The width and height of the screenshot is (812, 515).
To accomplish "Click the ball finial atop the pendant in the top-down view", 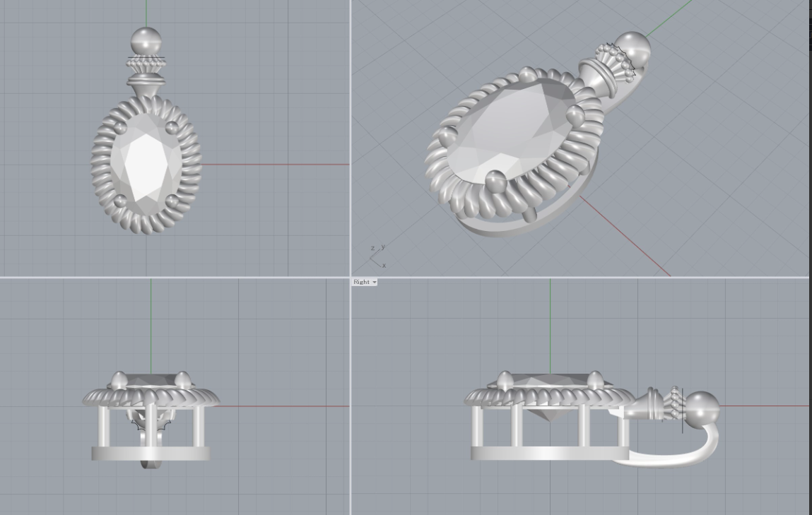I will (x=146, y=40).
